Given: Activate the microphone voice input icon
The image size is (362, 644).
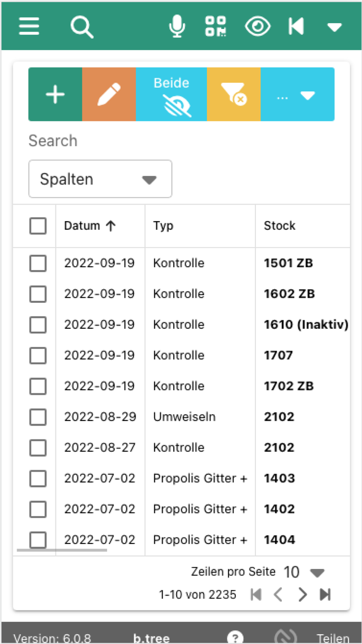Looking at the screenshot, I should coord(177,26).
